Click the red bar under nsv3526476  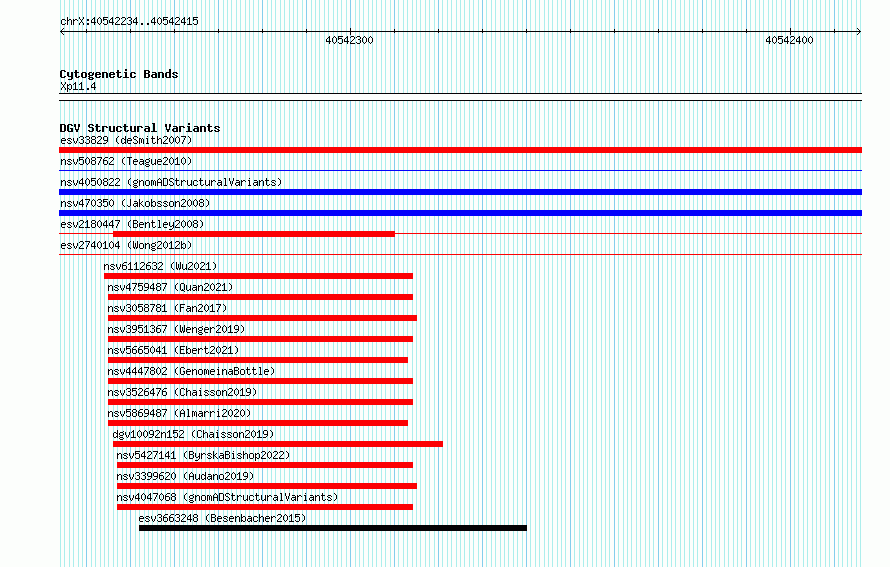click(260, 402)
